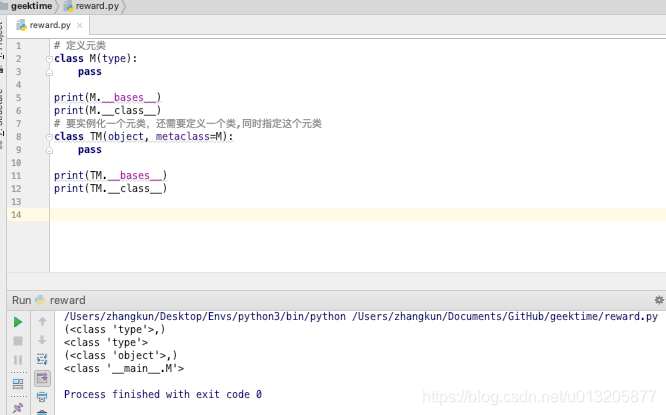Open the reward.py path link in console
This screenshot has width=666, height=415.
[505, 317]
